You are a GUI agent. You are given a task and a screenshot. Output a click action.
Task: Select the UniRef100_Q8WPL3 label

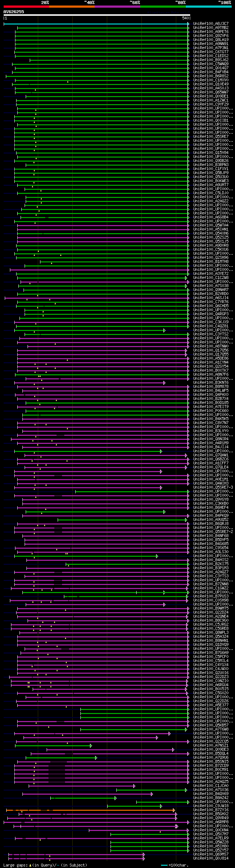211,633
